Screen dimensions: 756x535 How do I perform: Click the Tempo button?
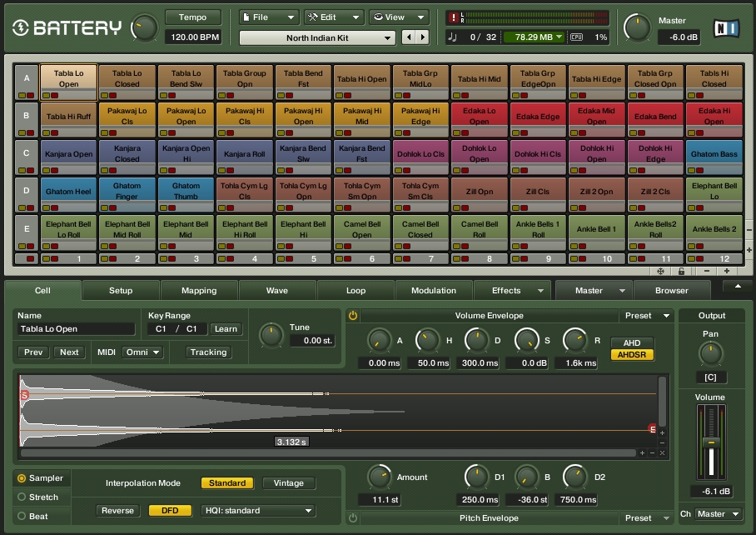click(193, 17)
